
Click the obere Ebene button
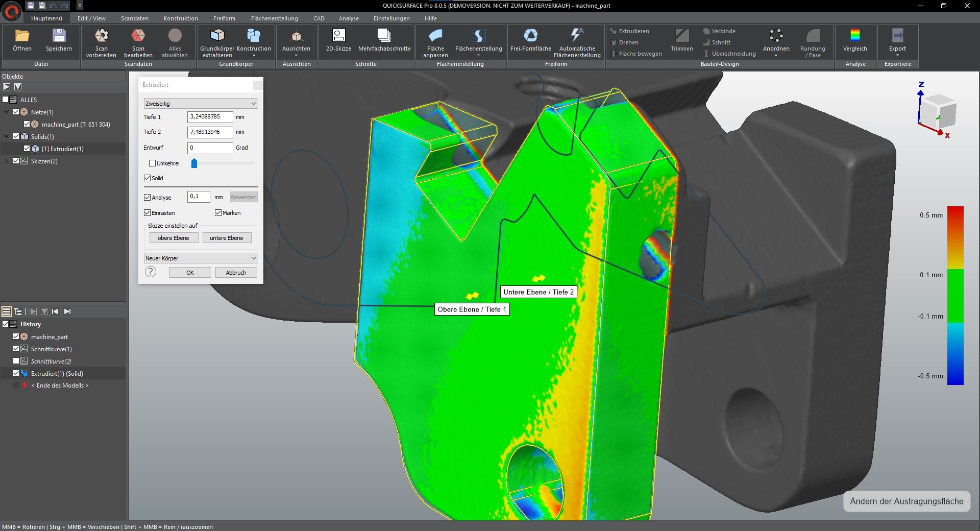coord(174,238)
